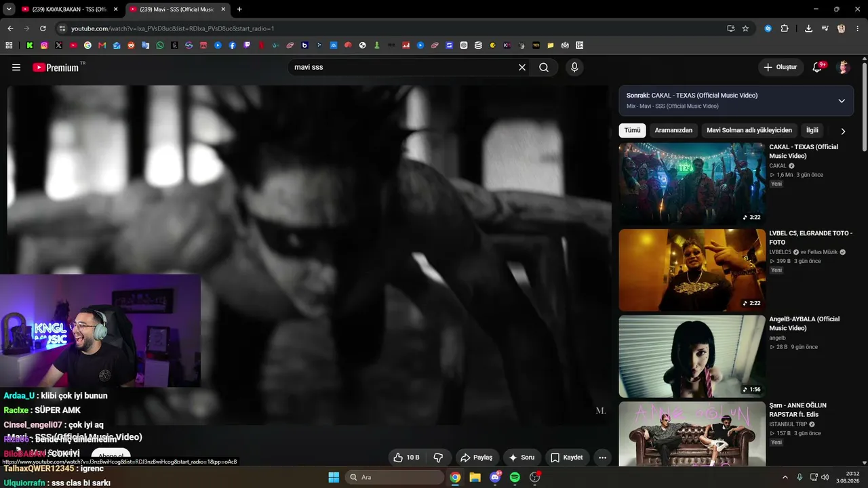Open the Instagram bookmark
Viewport: 868px width, 488px height.
(44, 45)
